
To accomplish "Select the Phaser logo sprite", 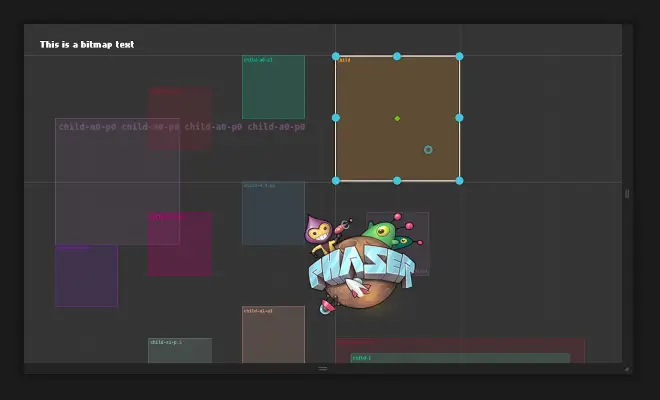I will pyautogui.click(x=363, y=264).
